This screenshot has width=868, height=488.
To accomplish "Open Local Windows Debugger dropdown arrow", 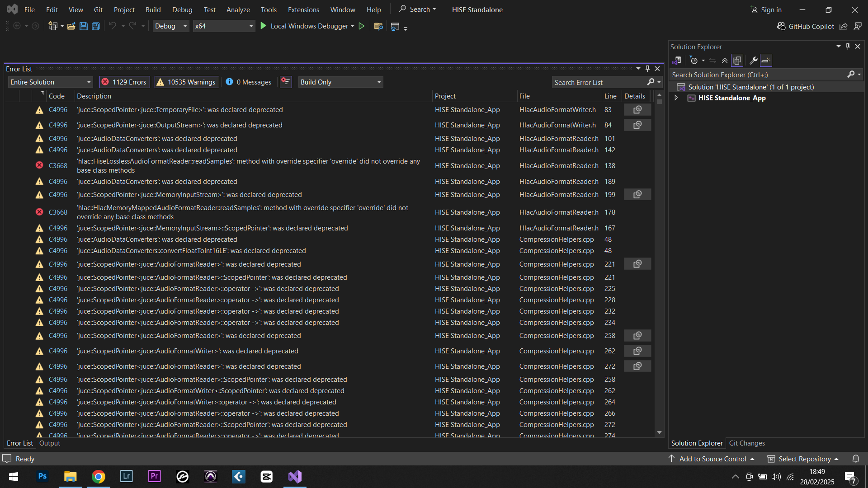I will coord(353,26).
